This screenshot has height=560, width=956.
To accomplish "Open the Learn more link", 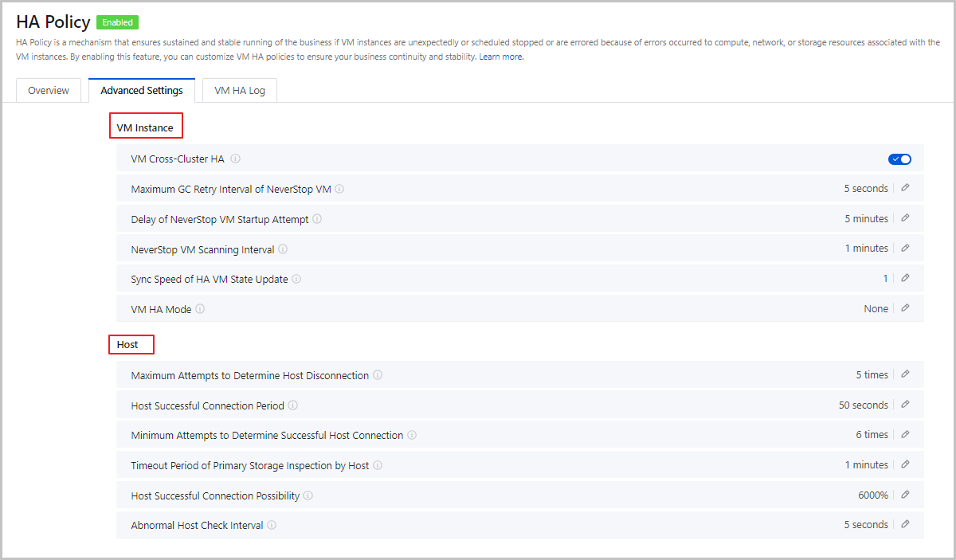I will (x=501, y=57).
